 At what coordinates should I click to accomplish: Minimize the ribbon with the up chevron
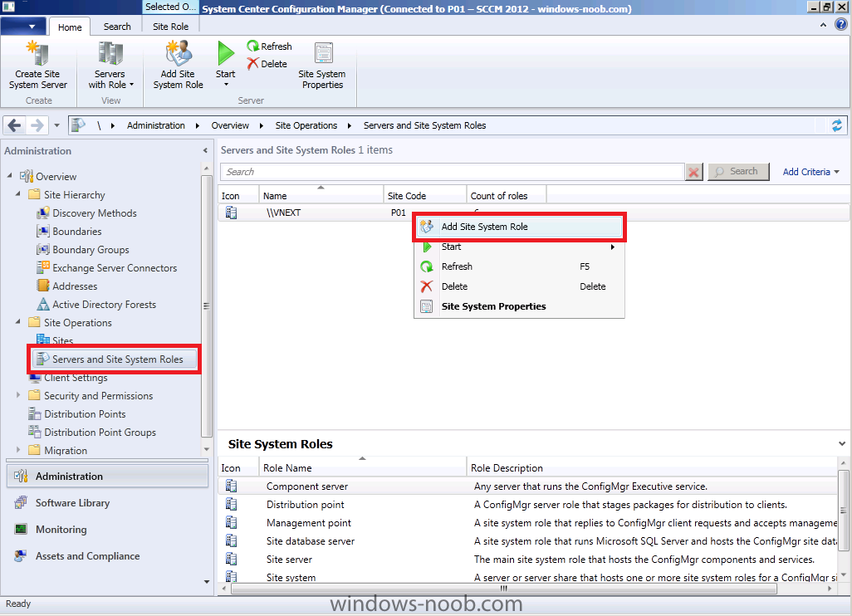click(823, 25)
